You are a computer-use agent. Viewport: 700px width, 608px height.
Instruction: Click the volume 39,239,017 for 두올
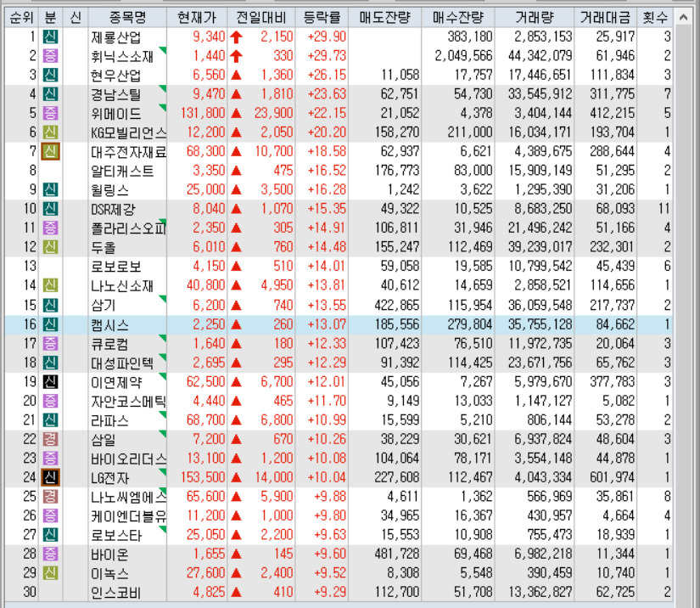tap(540, 247)
